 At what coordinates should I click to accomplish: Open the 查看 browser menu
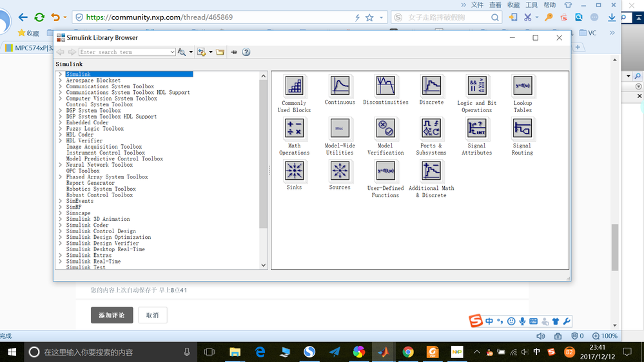[x=495, y=5]
